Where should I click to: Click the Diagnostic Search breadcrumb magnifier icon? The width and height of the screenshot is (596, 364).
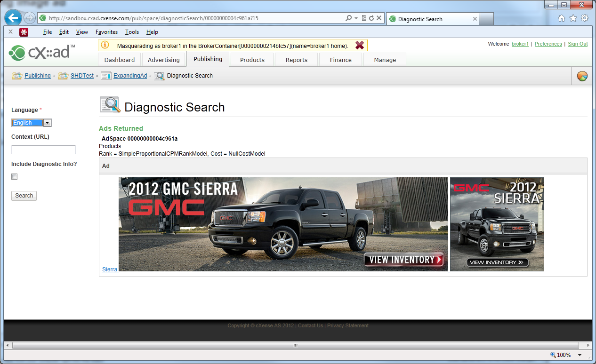159,76
